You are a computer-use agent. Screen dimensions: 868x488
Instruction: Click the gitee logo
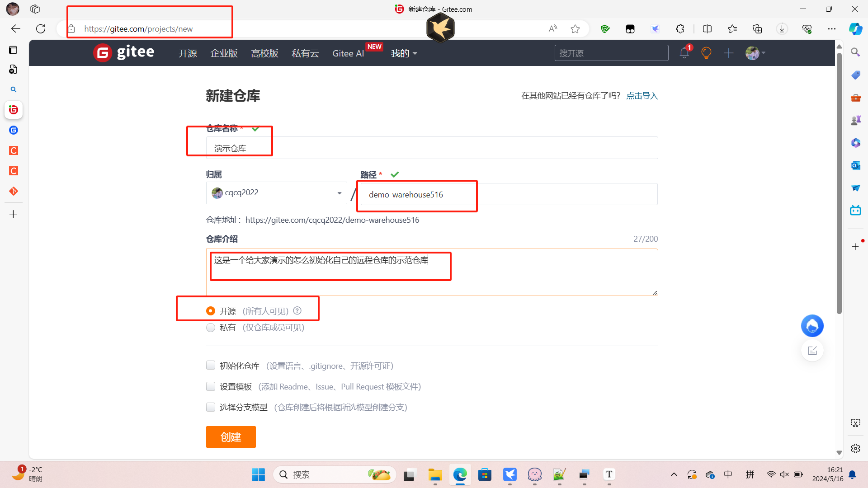pos(124,52)
